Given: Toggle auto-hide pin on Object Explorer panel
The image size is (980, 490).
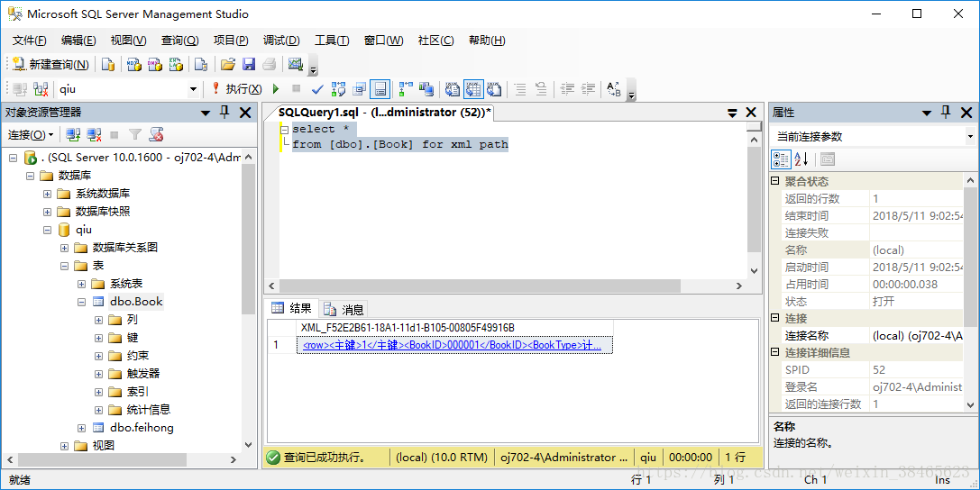Looking at the screenshot, I should (225, 113).
